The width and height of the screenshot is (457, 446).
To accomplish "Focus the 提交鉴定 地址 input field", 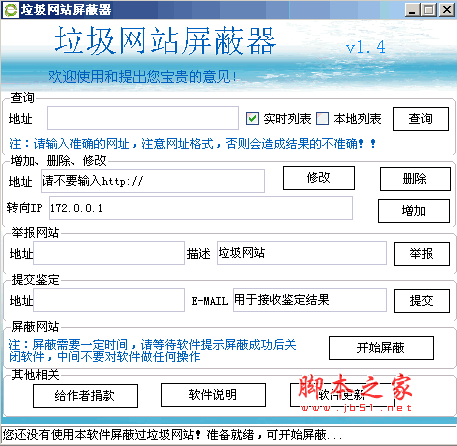I will (109, 300).
